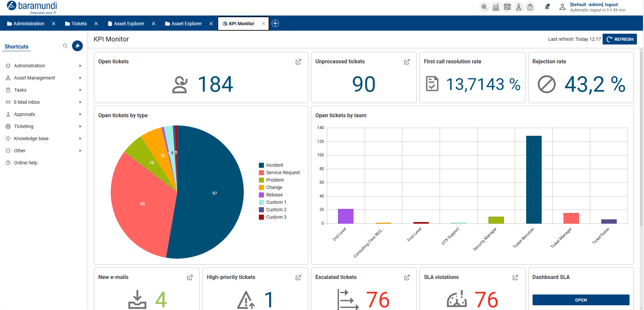Screen dimensions: 644x310
Task: Select the Ticketing icon in the sidebar
Action: [x=8, y=126]
